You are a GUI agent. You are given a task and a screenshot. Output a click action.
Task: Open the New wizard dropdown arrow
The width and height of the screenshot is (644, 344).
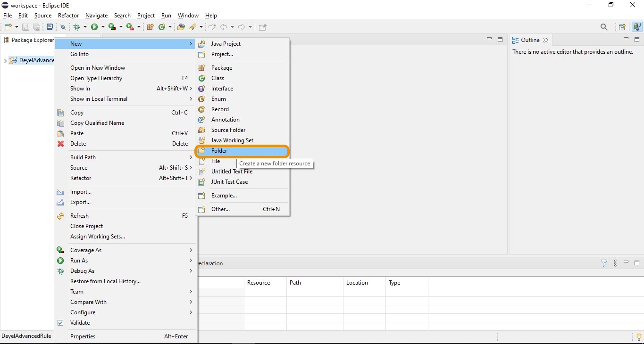click(17, 27)
